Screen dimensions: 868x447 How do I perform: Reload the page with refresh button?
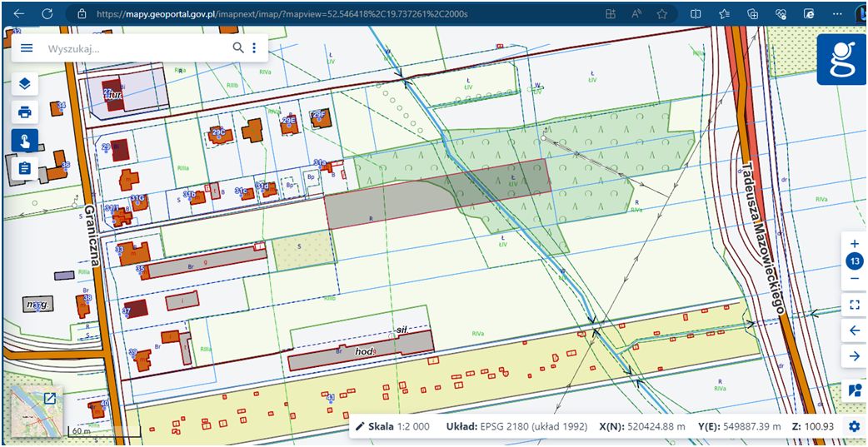pos(47,13)
